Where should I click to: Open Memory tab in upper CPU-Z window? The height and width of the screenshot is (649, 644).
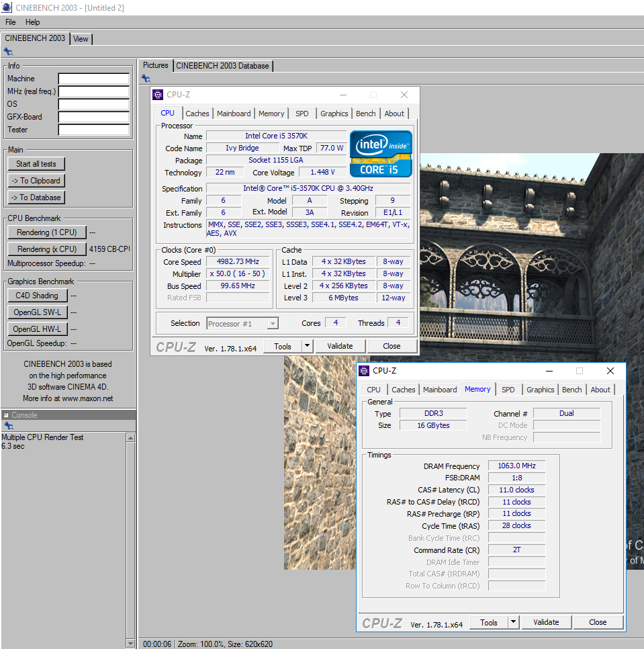click(x=271, y=114)
